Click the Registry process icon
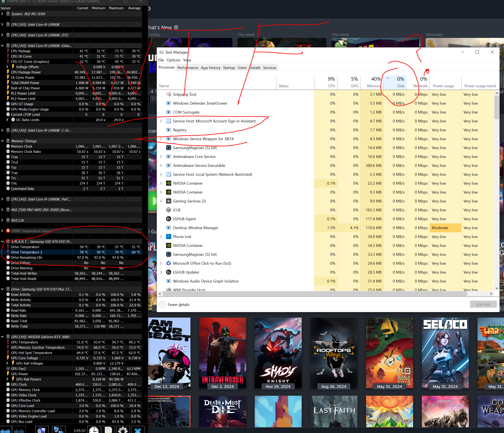Image resolution: width=504 pixels, height=433 pixels. [x=169, y=130]
